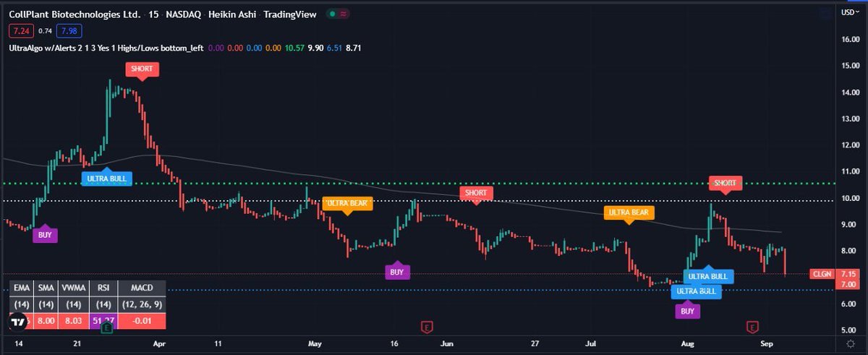The height and width of the screenshot is (355, 868).
Task: Click the green 10.57 indicator value
Action: (x=294, y=48)
